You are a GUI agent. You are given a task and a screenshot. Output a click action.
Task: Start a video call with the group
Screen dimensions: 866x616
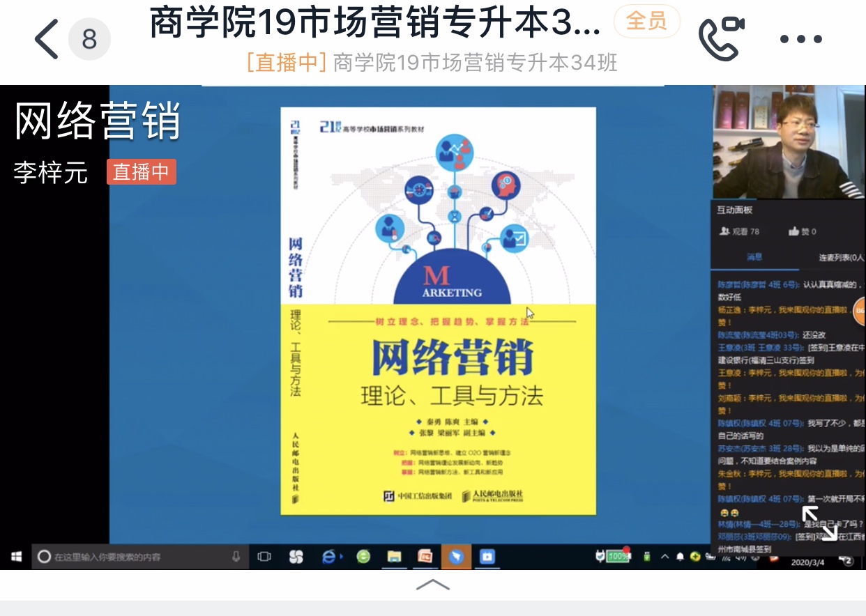point(721,38)
